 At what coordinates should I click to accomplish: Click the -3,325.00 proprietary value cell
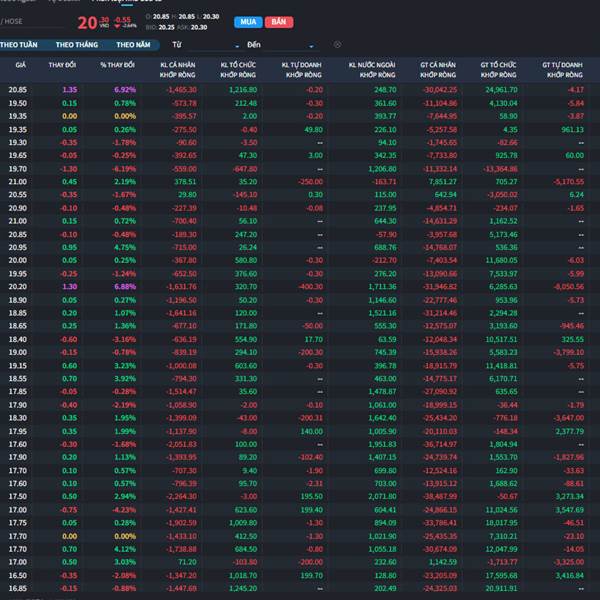(569, 562)
